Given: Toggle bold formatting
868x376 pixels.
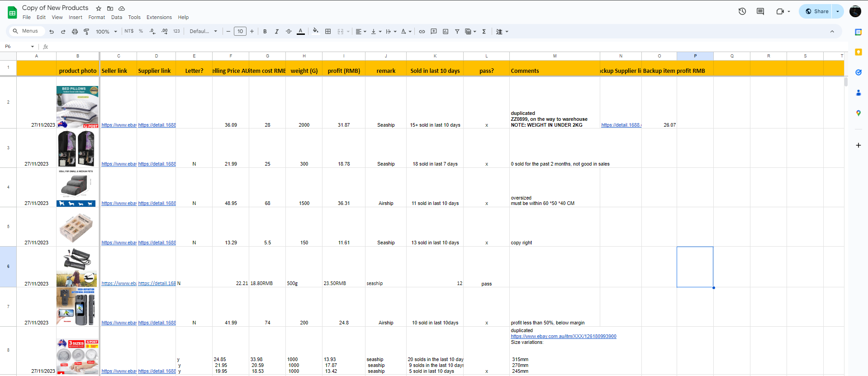Looking at the screenshot, I should tap(265, 31).
